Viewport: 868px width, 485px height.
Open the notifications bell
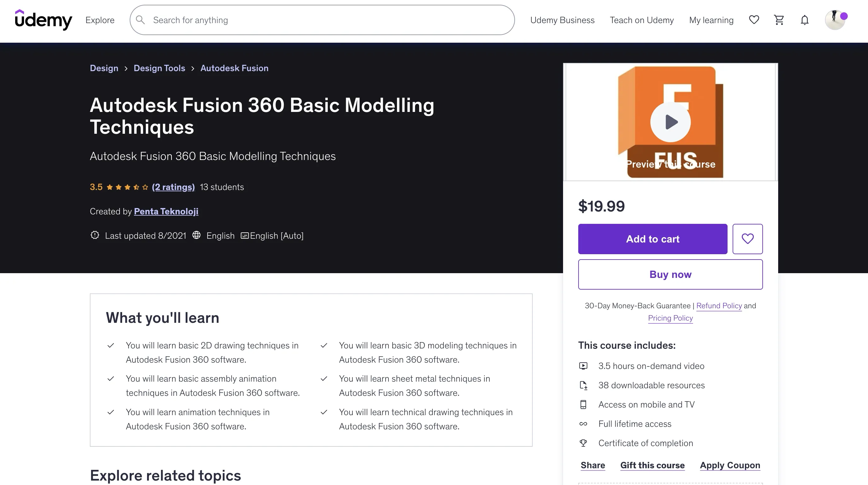pyautogui.click(x=805, y=20)
